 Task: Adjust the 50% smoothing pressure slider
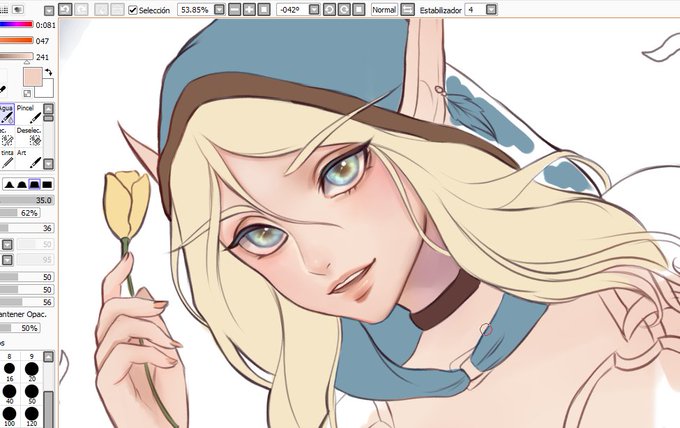[20, 328]
